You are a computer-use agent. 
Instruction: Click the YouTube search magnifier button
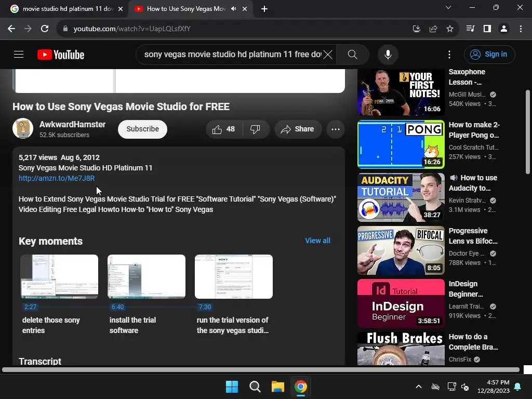[x=353, y=54]
